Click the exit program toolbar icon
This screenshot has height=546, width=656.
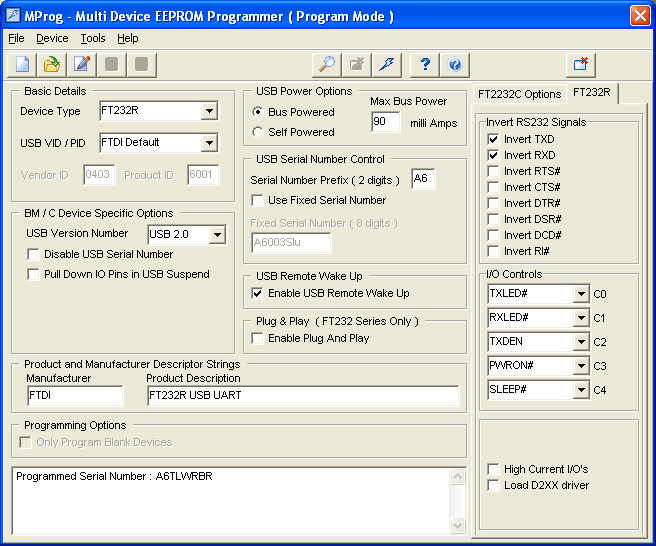tap(581, 65)
